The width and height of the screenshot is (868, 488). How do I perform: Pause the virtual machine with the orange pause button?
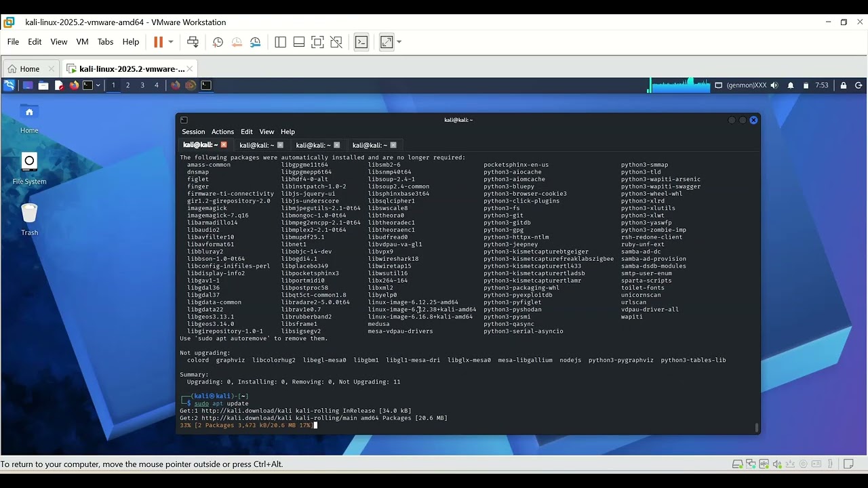point(159,42)
